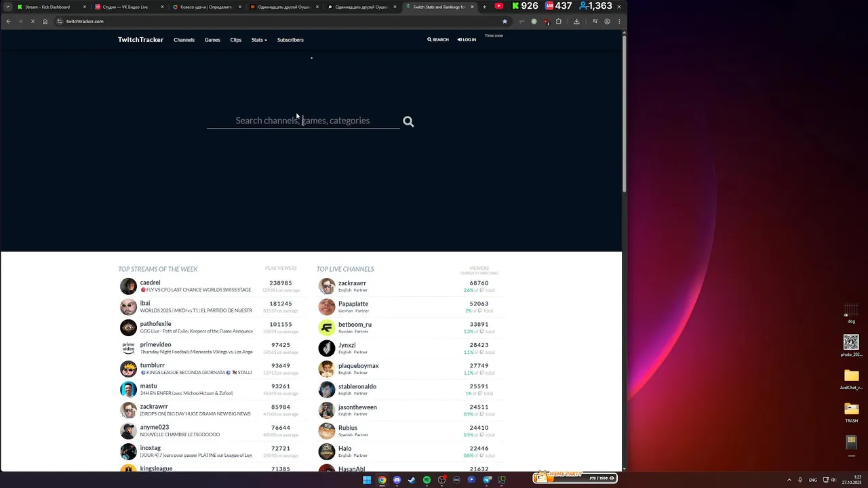Image resolution: width=868 pixels, height=488 pixels.
Task: Click caedrel's peak viewers value 238985
Action: pyautogui.click(x=281, y=283)
